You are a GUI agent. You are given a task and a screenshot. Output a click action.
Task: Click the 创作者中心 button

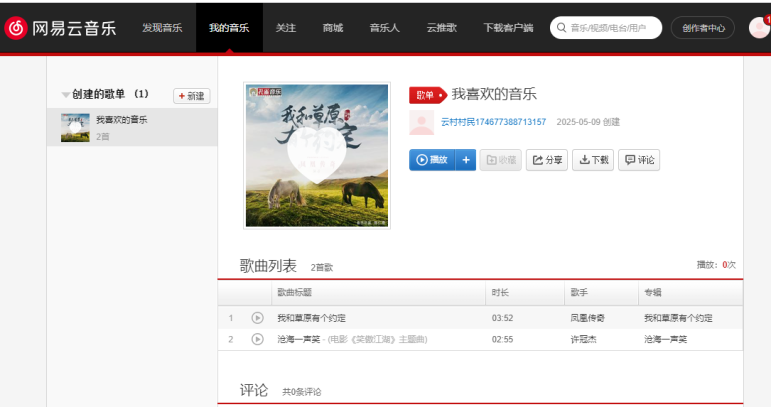point(703,28)
